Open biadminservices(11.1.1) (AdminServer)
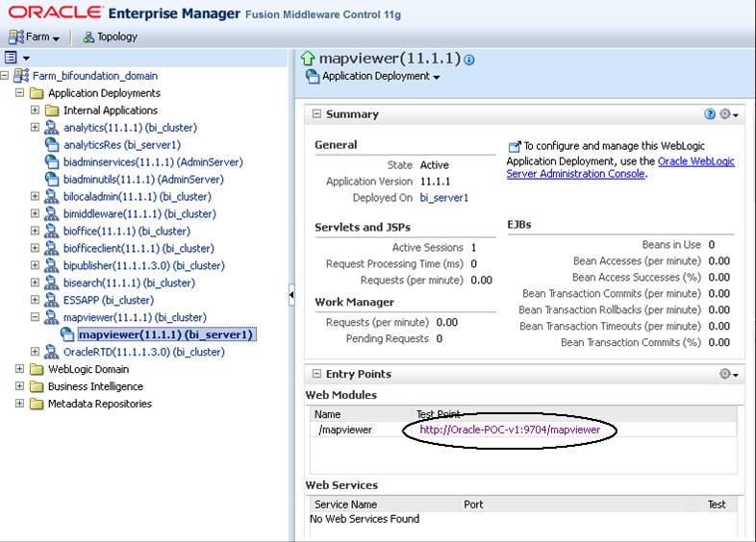Image resolution: width=756 pixels, height=542 pixels. coord(153,162)
